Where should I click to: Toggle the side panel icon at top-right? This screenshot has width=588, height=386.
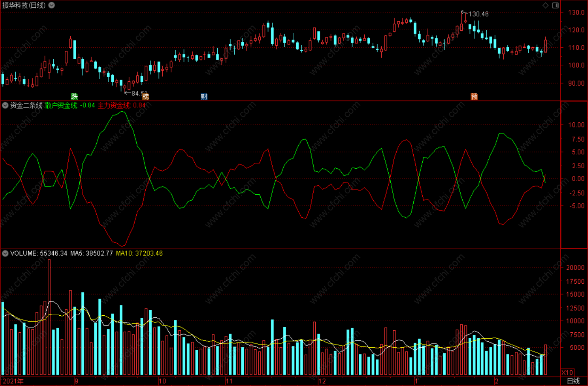556,5
